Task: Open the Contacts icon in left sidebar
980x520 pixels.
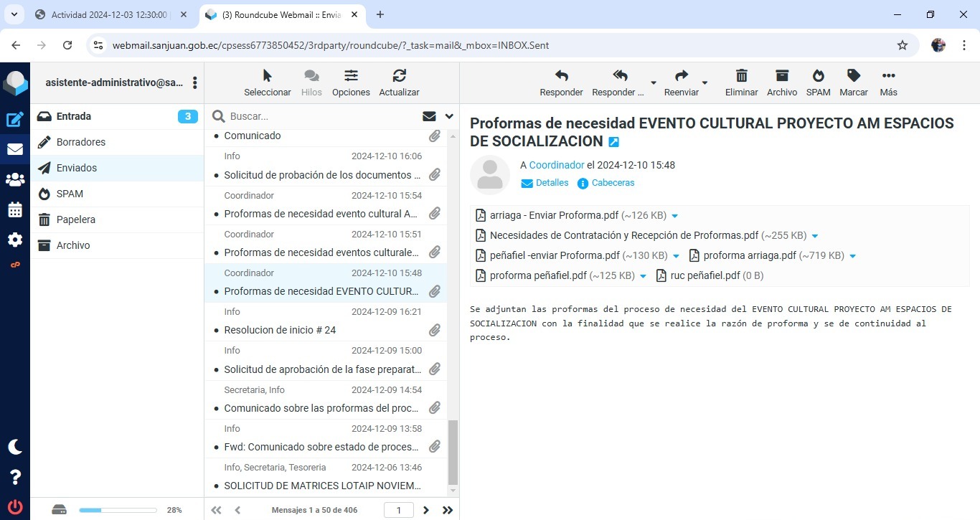Action: click(14, 180)
